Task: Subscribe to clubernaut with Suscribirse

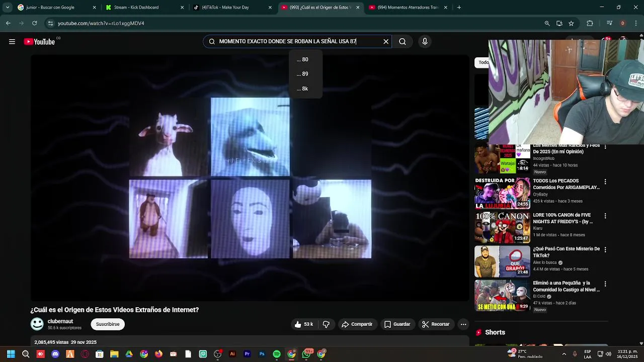Action: 108,324
